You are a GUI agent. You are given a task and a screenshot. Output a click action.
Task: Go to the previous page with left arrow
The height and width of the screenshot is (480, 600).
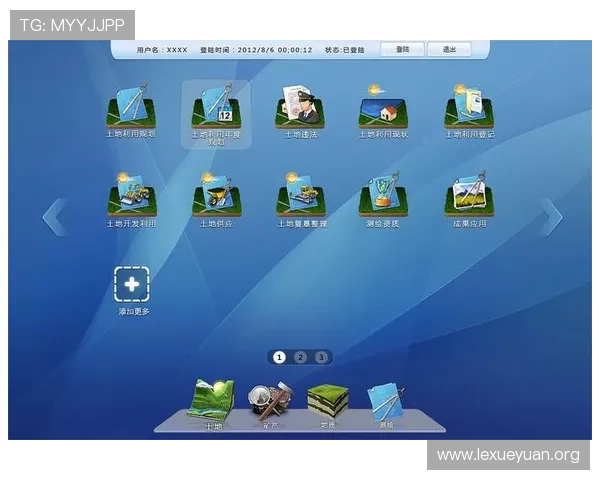pyautogui.click(x=54, y=217)
